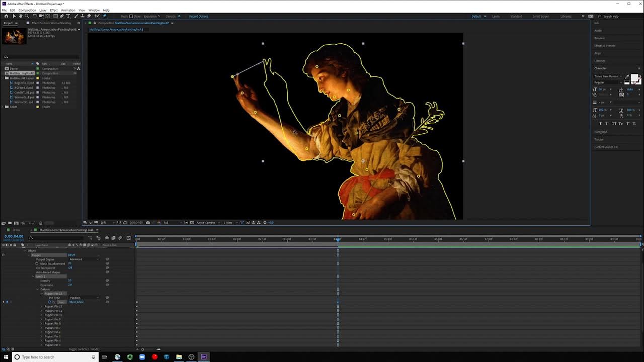The image size is (644, 362).
Task: Click the snapshot camera icon in viewer
Action: click(147, 222)
